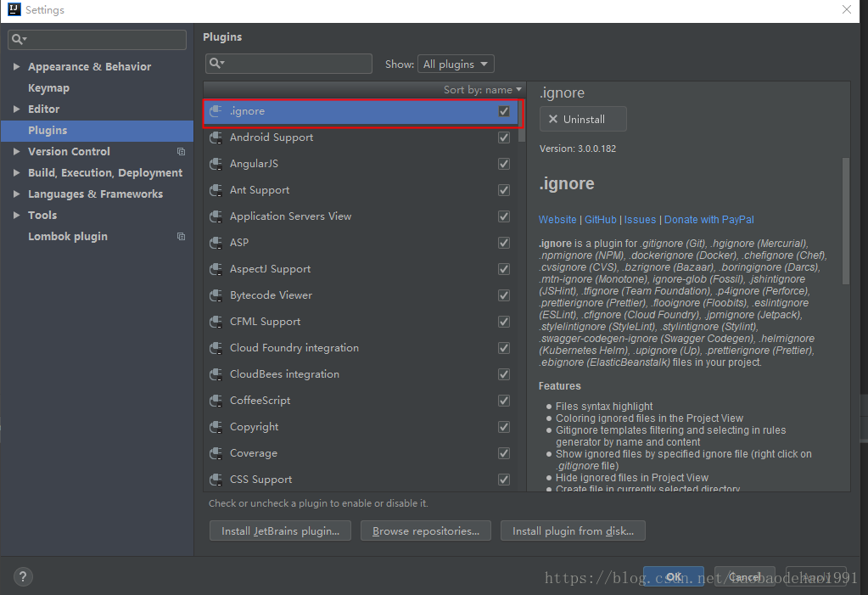
Task: Click the IntelliJ logo in title bar
Action: click(x=14, y=9)
